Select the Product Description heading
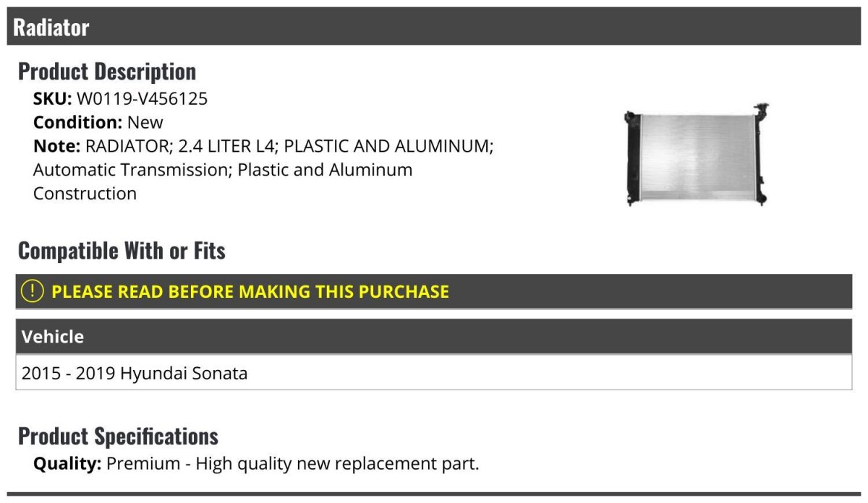868x503 pixels. (x=106, y=72)
